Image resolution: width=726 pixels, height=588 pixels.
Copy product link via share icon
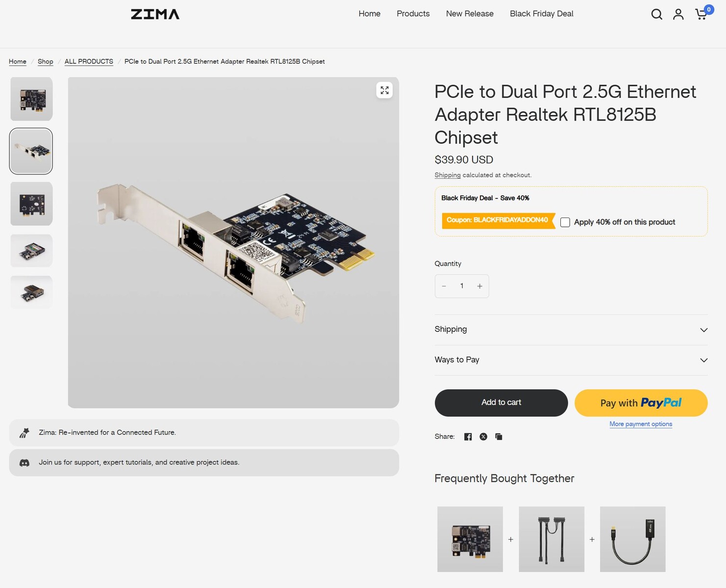499,437
